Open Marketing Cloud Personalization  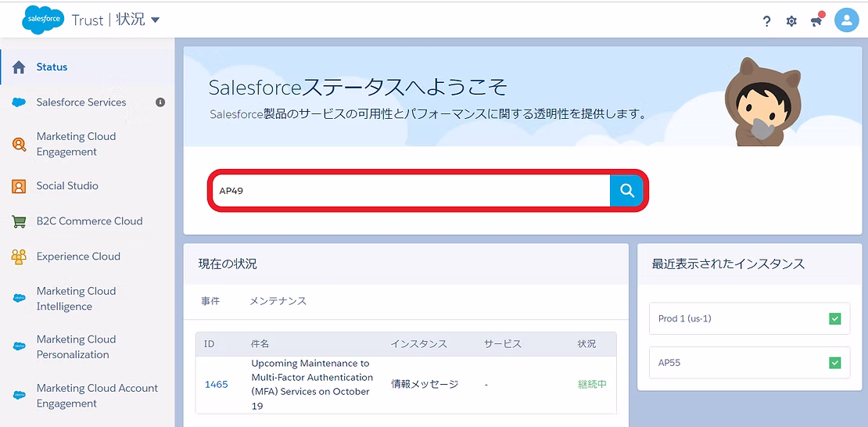[x=77, y=346]
